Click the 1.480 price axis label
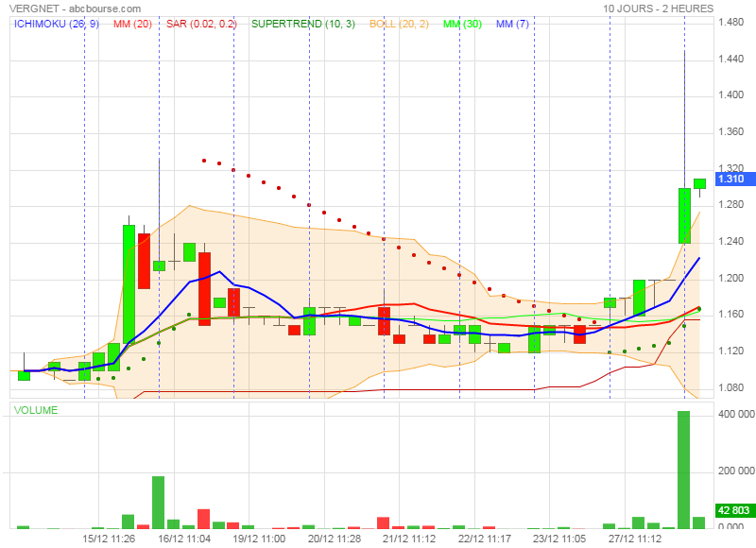The image size is (756, 548). [x=730, y=22]
